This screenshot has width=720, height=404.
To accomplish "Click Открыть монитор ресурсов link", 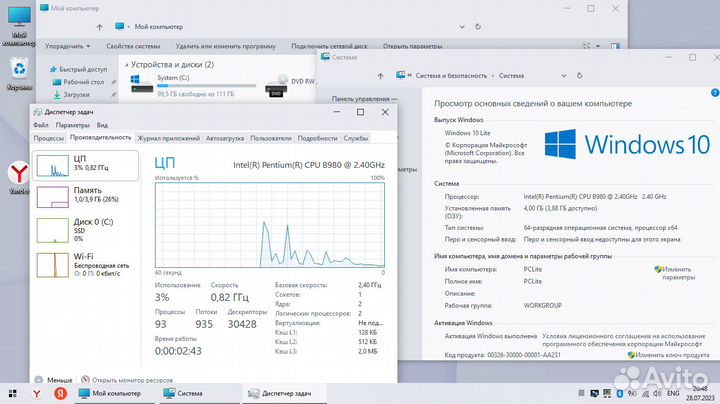I will (x=127, y=380).
